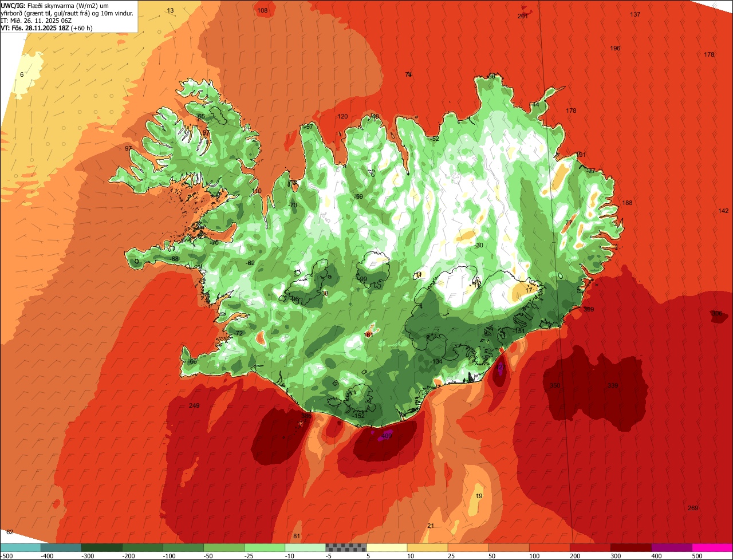Click the map value '19' in the yellow streak
The height and width of the screenshot is (560, 733).
click(x=479, y=496)
